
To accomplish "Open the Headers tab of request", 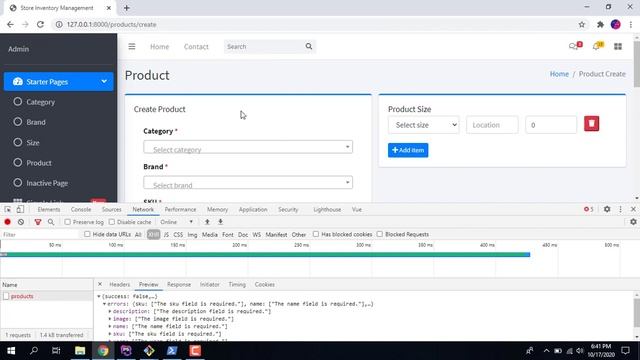I will coord(120,284).
